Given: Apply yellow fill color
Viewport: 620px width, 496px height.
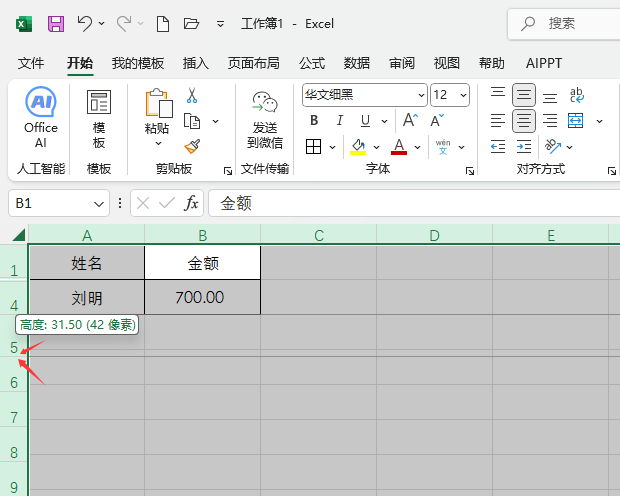Looking at the screenshot, I should (x=358, y=147).
